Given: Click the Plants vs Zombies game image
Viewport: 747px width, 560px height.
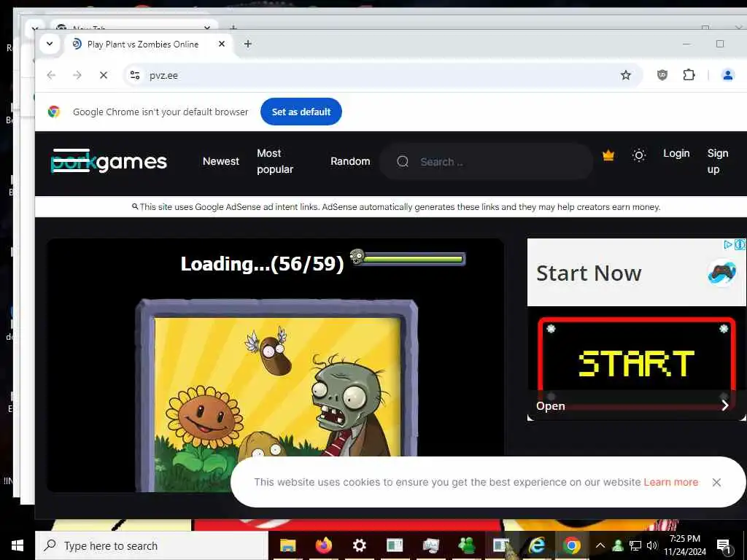Looking at the screenshot, I should pos(276,395).
